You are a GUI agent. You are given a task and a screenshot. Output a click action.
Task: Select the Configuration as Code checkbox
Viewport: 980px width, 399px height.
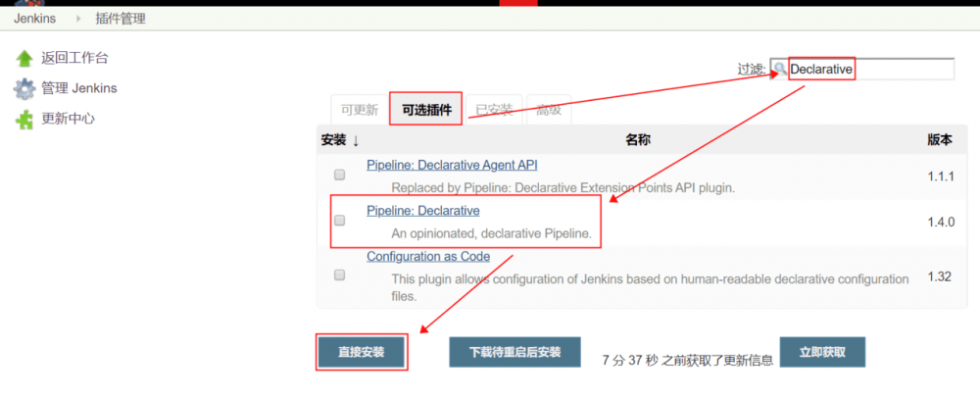click(339, 274)
